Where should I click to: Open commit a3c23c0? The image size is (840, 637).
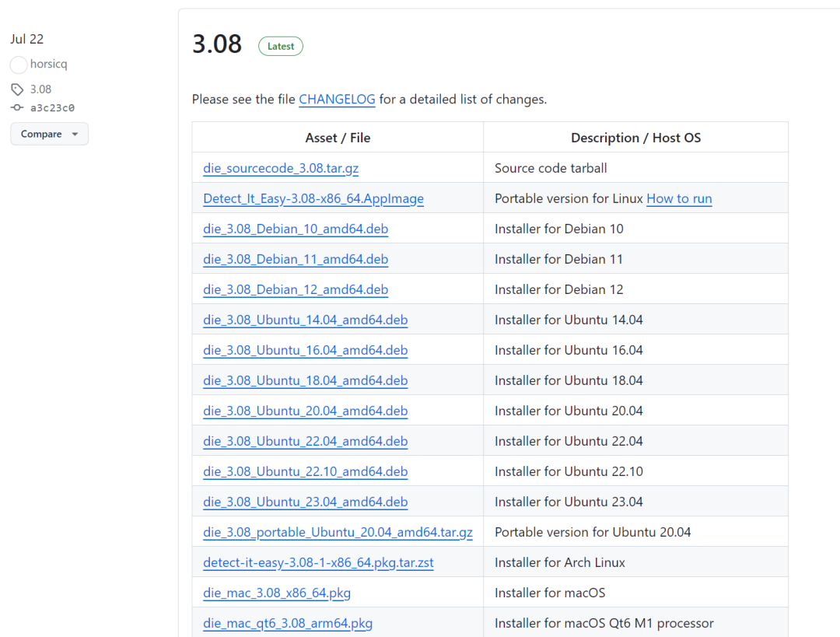click(53, 107)
